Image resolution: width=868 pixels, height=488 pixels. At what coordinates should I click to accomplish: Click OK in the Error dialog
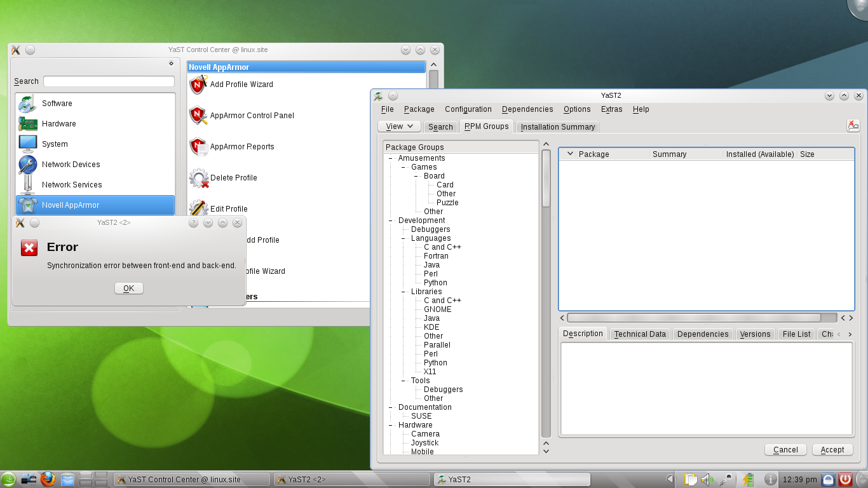coord(129,288)
